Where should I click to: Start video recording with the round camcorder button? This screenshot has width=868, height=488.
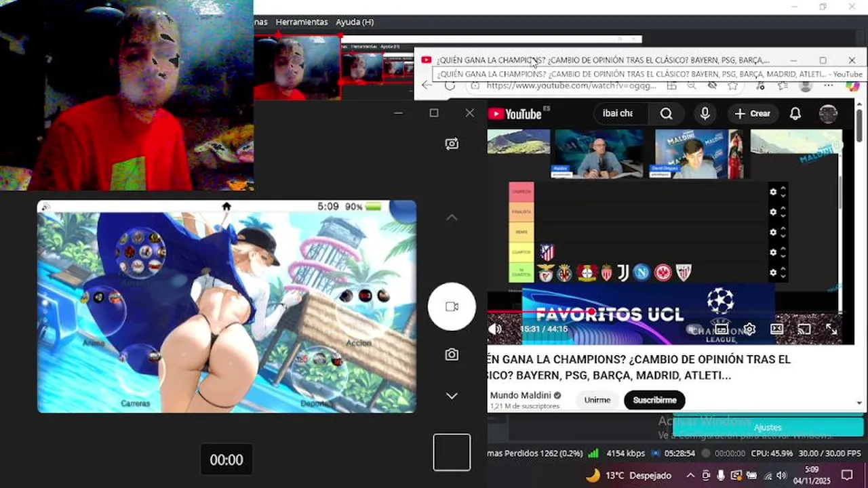(452, 306)
